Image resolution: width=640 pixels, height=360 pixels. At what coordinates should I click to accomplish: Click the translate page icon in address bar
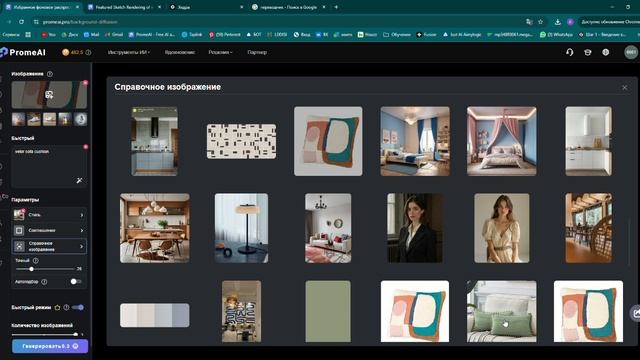(529, 22)
